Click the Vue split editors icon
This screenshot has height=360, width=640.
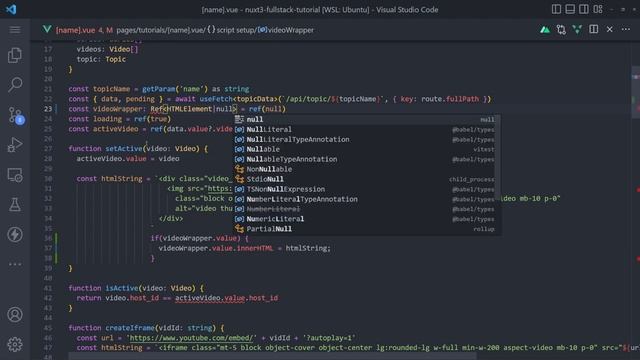point(577,29)
